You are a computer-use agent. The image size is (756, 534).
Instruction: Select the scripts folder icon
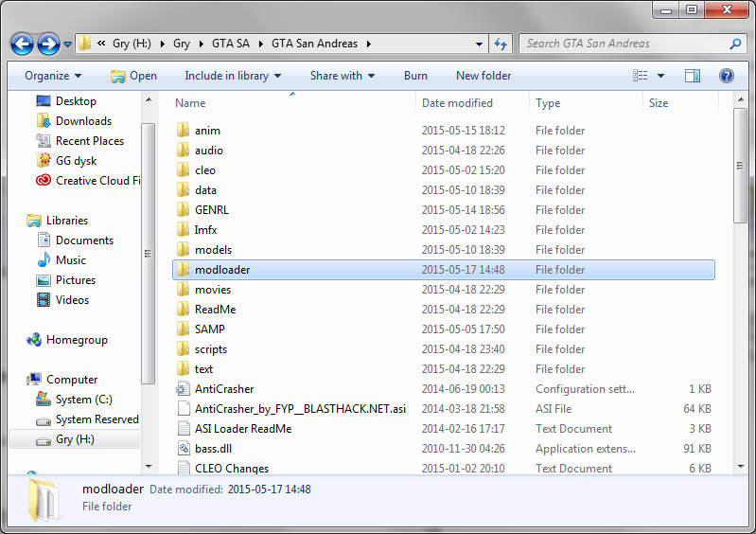pos(183,348)
